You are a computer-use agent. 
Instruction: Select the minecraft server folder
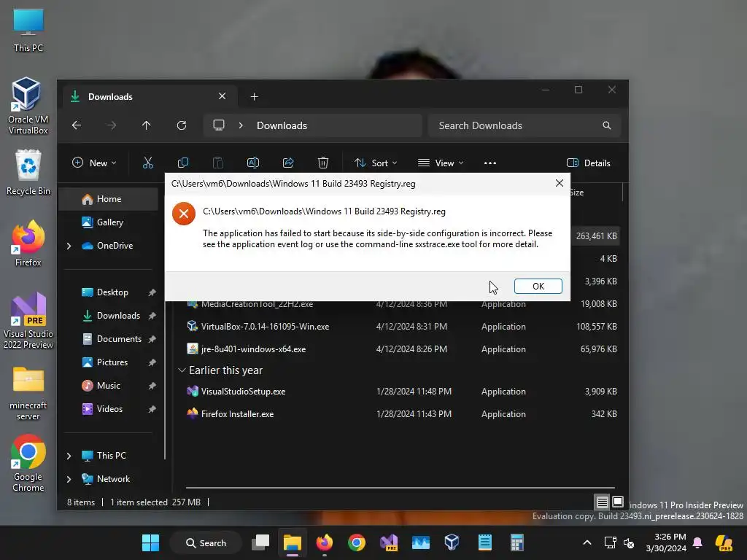[x=28, y=393]
